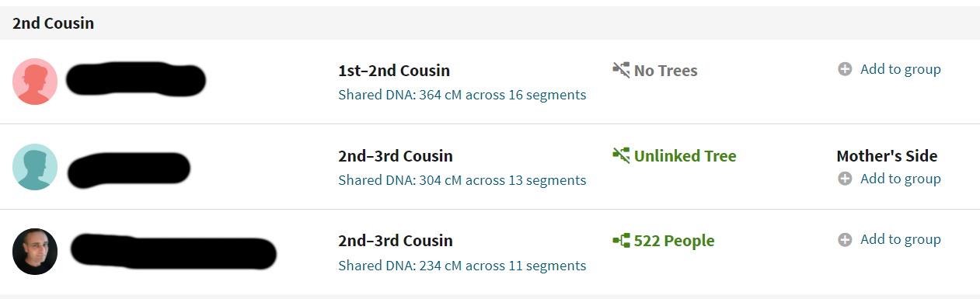
Task: Open the Unlinked Tree link
Action: pyautogui.click(x=685, y=156)
